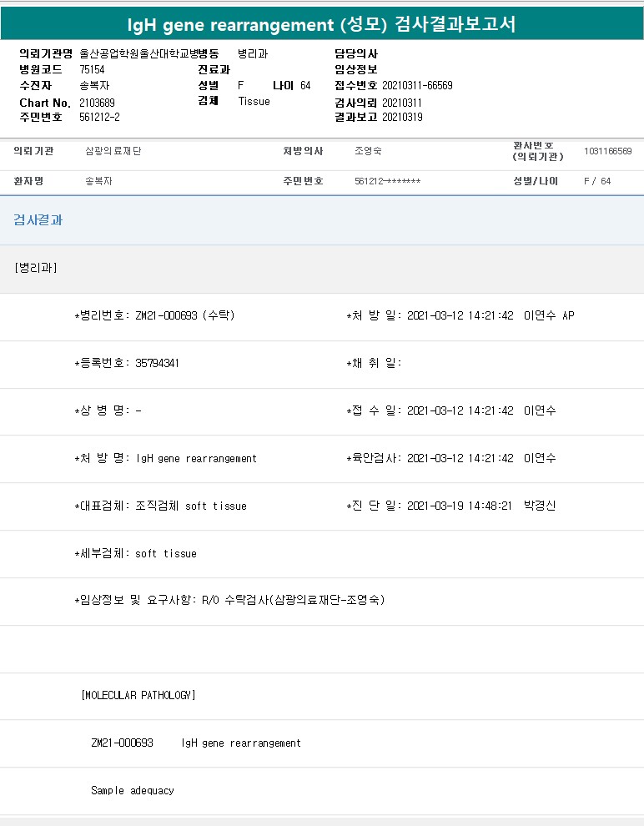Click the [병리과] section header
The image size is (644, 826).
tap(36, 268)
